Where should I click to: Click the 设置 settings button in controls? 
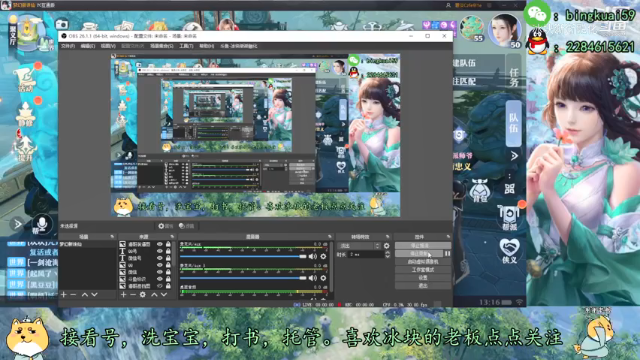(423, 278)
